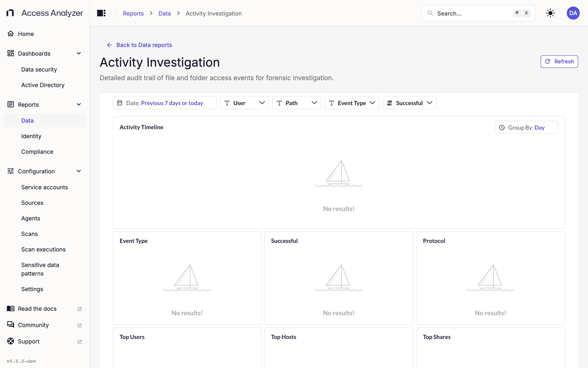Image resolution: width=588 pixels, height=368 pixels.
Task: Open Sensitive data patterns page
Action: tap(45, 269)
